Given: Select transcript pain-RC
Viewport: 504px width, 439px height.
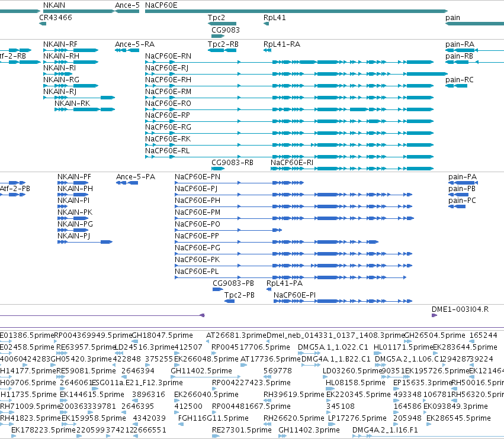Looking at the screenshot, I should 460,80.
